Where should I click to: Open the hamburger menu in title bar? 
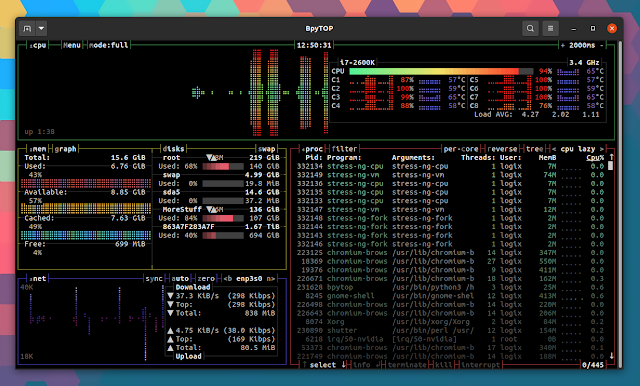pos(550,29)
